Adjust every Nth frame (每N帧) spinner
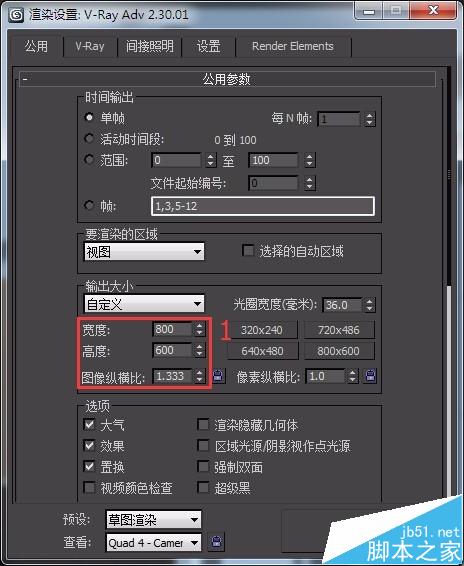Screen dimensions: 464x566 [369, 119]
